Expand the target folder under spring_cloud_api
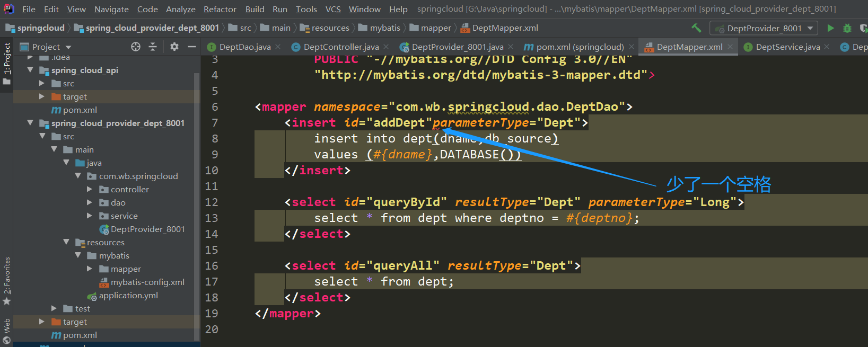 click(x=42, y=96)
